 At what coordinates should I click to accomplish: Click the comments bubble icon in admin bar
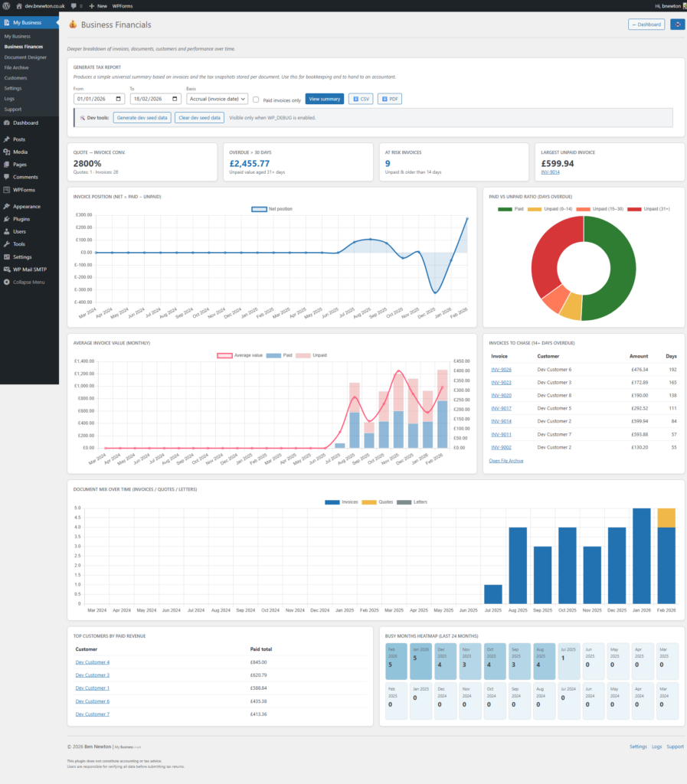[73, 5]
